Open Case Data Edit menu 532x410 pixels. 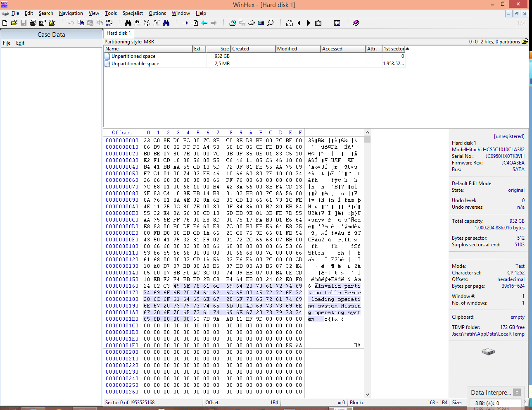(x=20, y=43)
